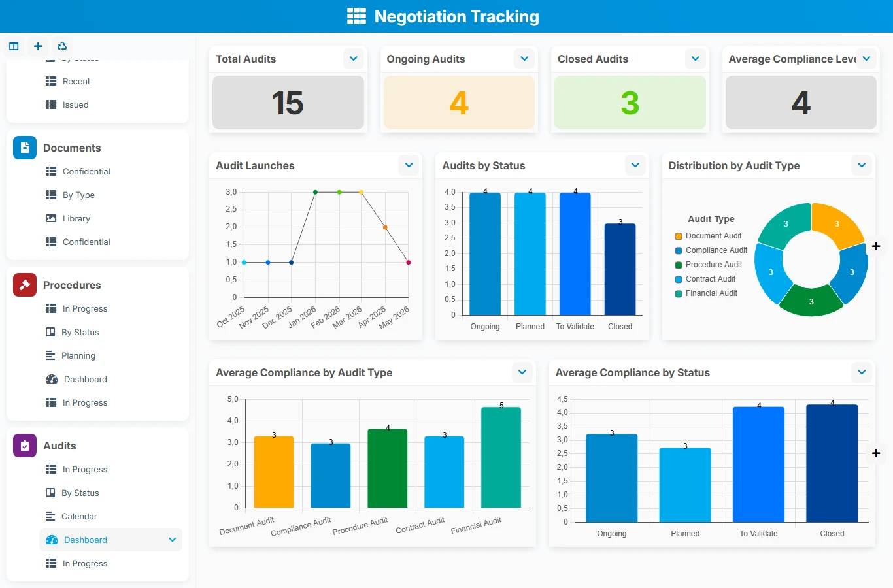Toggle Compliance Audit legend entry
The image size is (893, 588).
[x=711, y=250]
